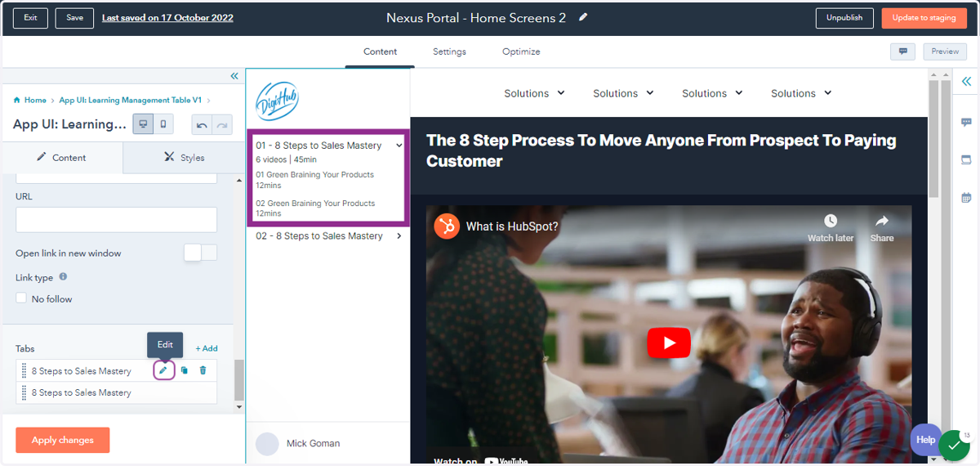Open Last saved on 17 October 2022 link

[167, 18]
